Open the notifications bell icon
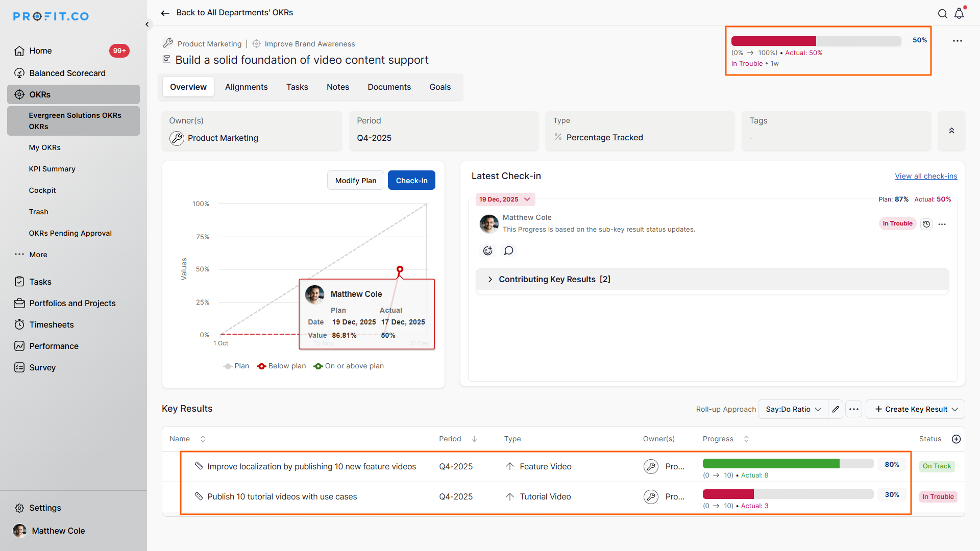This screenshot has width=980, height=551. tap(959, 14)
